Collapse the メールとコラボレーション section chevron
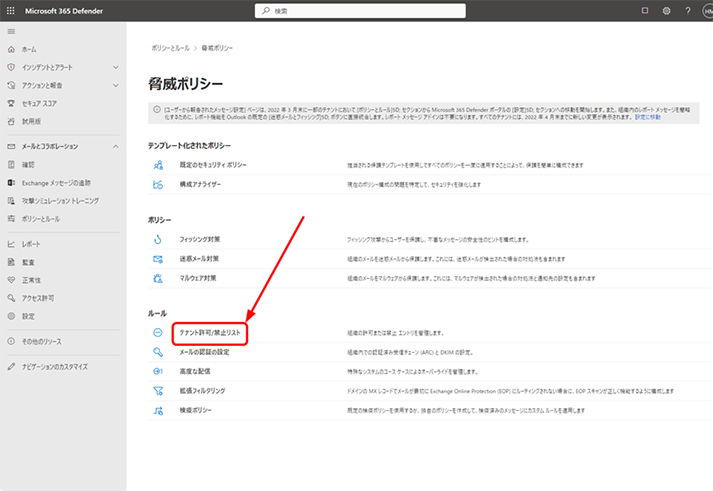Image resolution: width=713 pixels, height=491 pixels. (115, 146)
